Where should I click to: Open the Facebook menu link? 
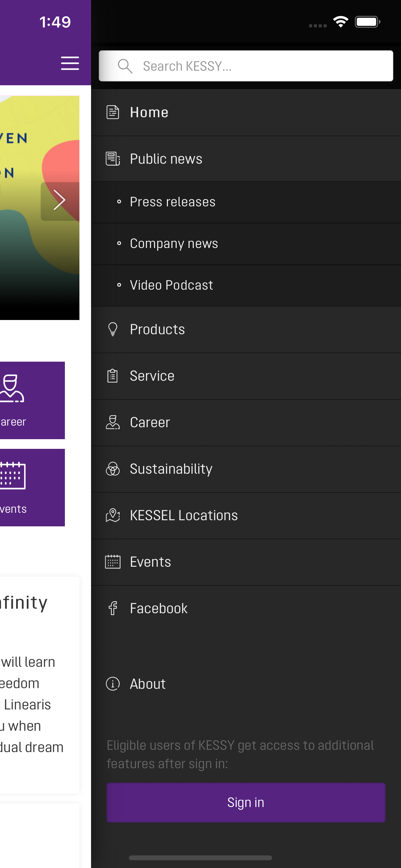pyautogui.click(x=246, y=609)
